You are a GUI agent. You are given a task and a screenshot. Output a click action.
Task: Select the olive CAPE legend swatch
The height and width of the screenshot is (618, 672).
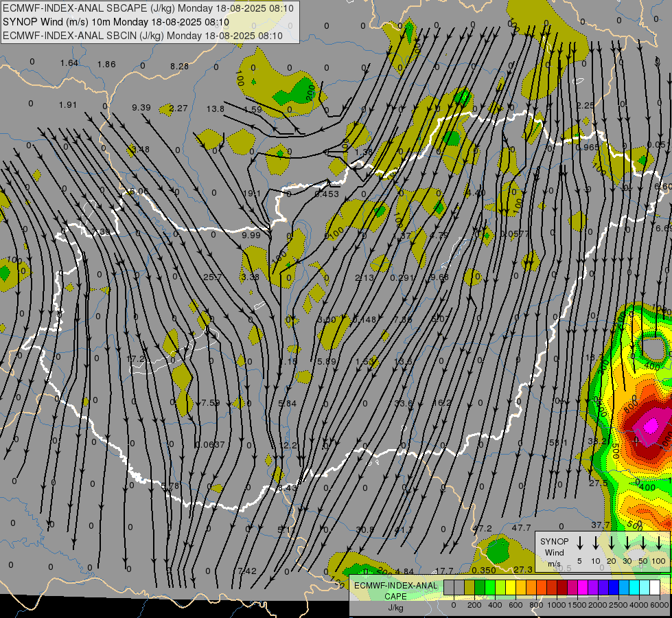pos(470,588)
